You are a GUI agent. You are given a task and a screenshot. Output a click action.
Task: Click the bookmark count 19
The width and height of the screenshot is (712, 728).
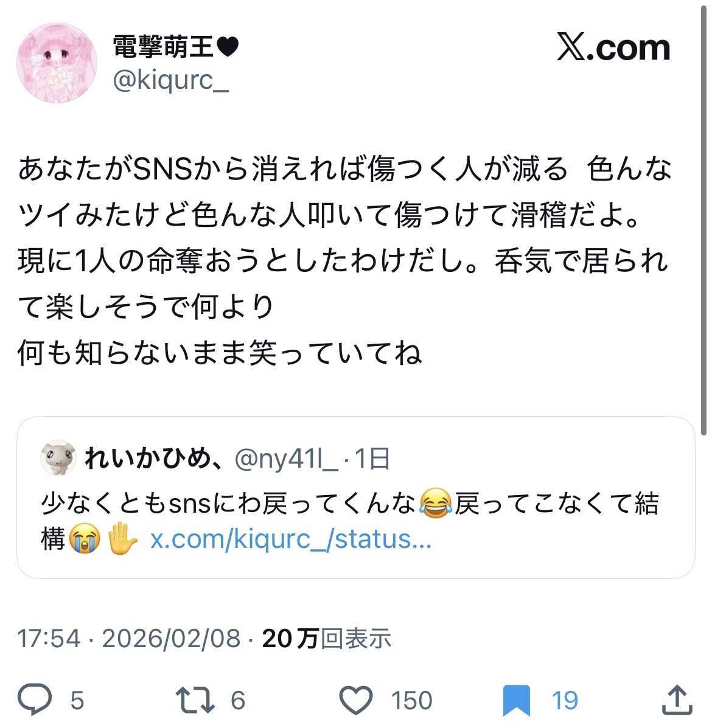click(565, 700)
